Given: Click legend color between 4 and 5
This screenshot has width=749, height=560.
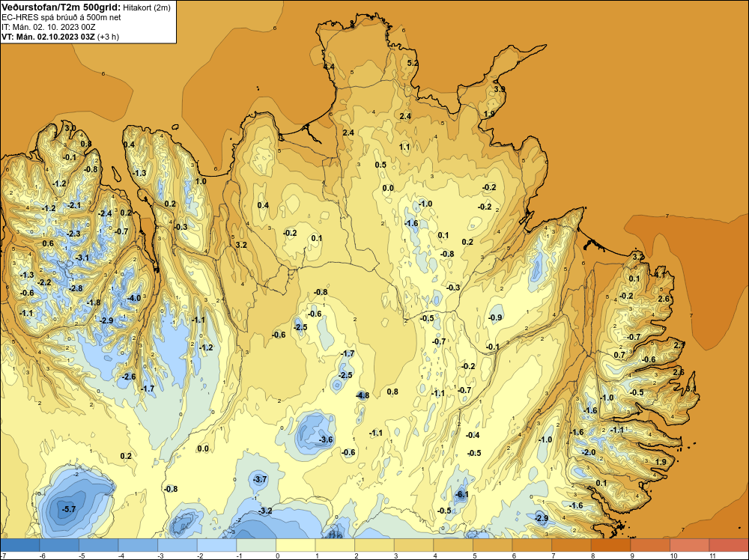Looking at the screenshot, I should [453, 545].
